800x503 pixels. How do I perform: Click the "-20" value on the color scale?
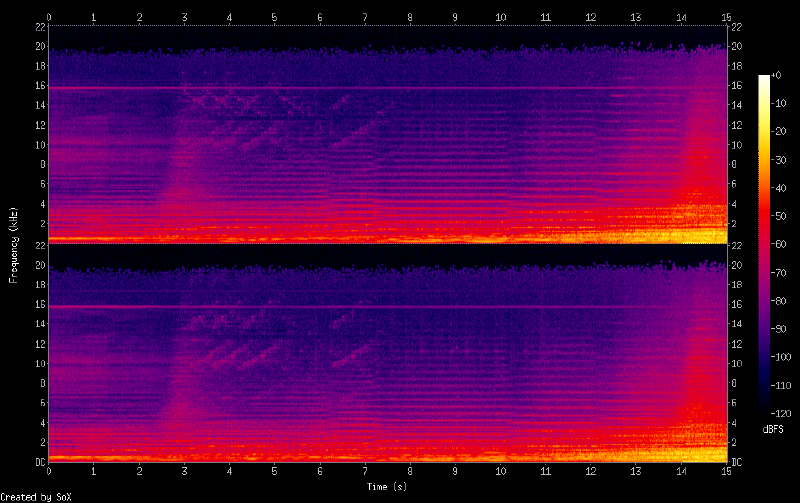point(779,131)
